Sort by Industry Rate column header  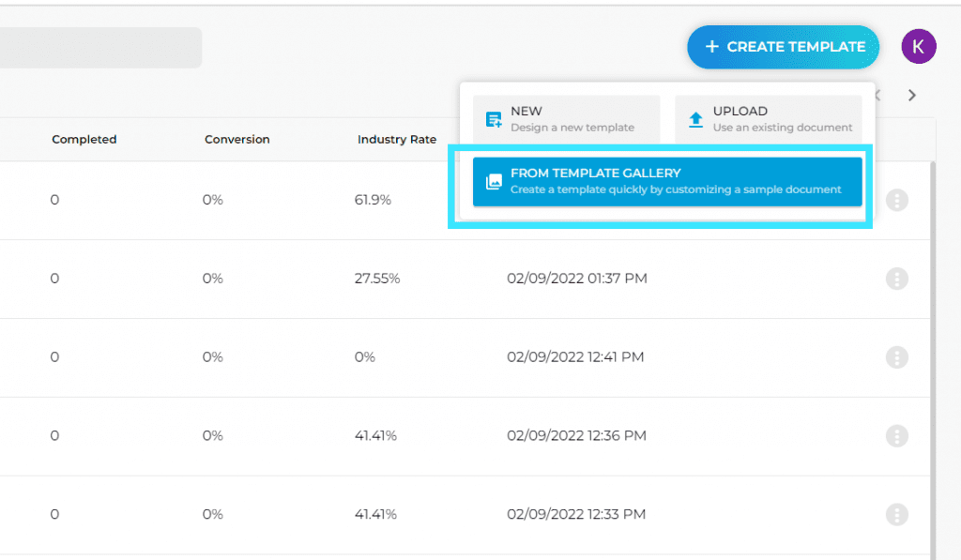[397, 139]
